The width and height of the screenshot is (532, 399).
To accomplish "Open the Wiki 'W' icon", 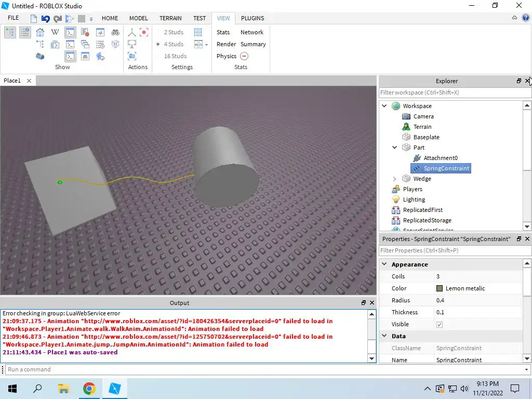I will [x=55, y=32].
